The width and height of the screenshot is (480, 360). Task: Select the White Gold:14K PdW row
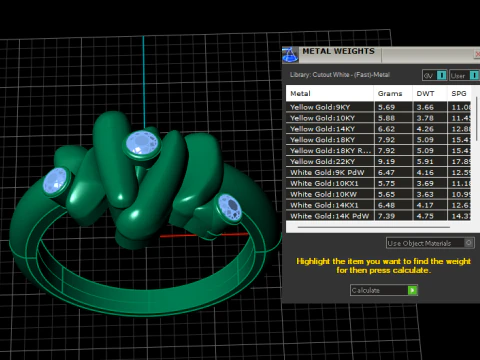point(378,216)
